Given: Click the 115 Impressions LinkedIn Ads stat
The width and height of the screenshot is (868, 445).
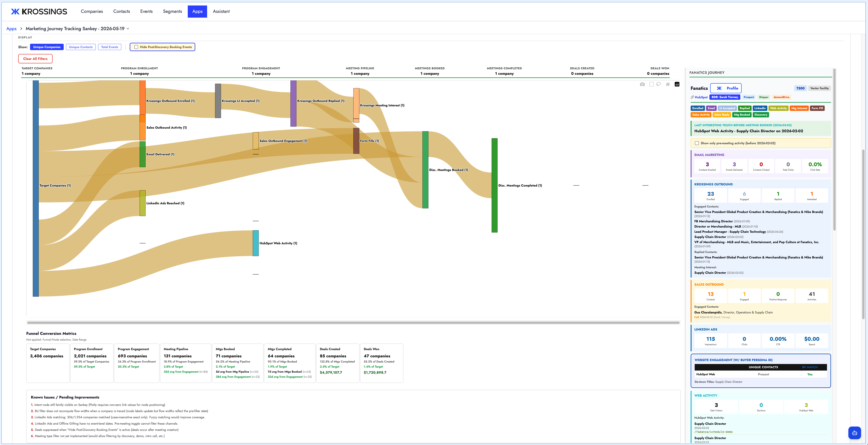Looking at the screenshot, I should coord(711,341).
